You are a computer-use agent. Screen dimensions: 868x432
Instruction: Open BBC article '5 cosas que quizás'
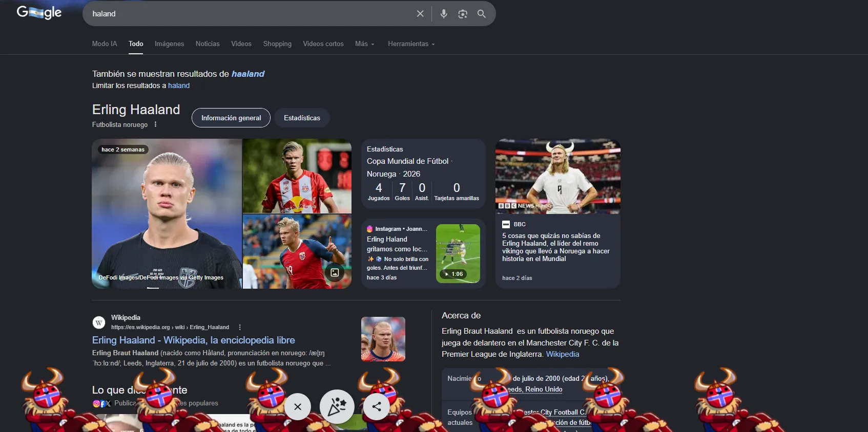point(556,247)
